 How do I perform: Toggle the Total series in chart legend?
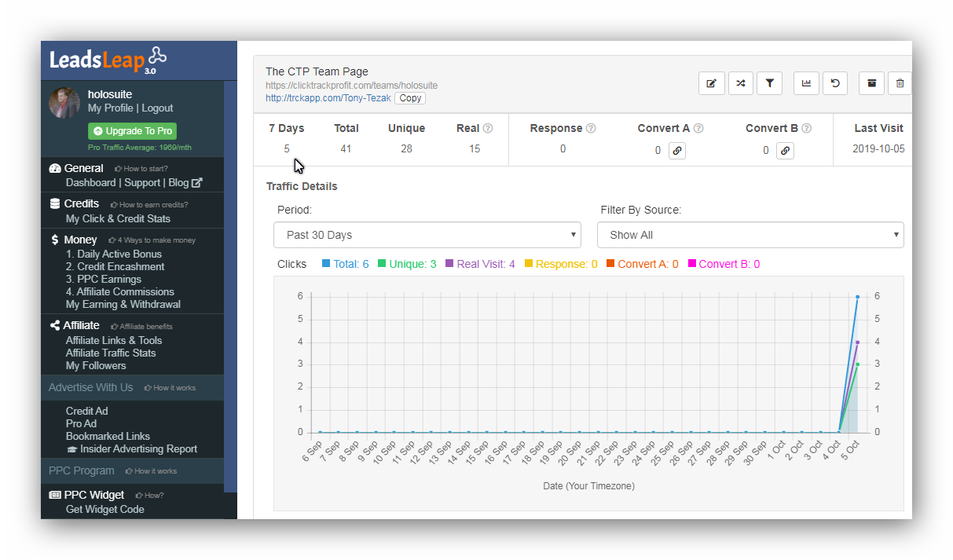coord(345,264)
